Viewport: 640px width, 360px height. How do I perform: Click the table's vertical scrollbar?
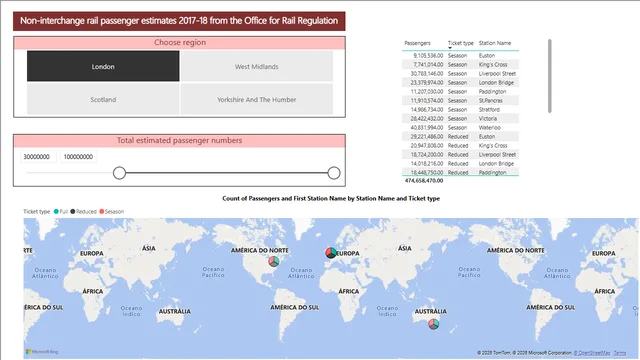click(x=550, y=76)
